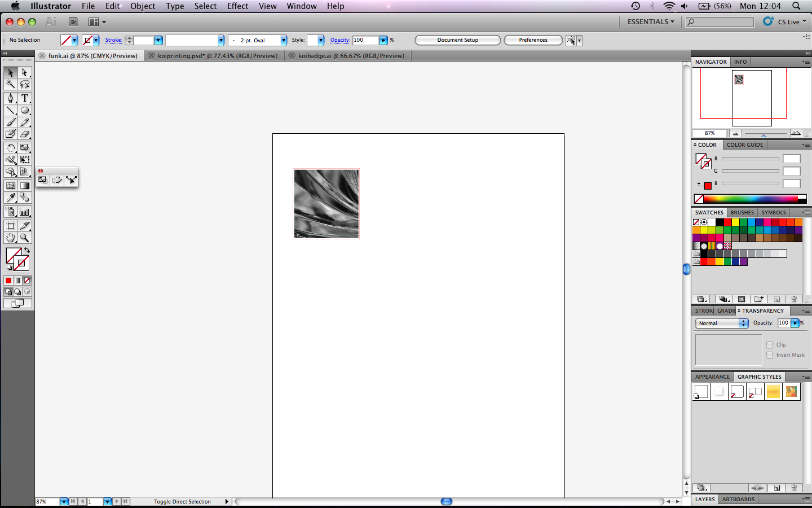Choose the Rotate tool
The height and width of the screenshot is (508, 812).
pos(10,148)
